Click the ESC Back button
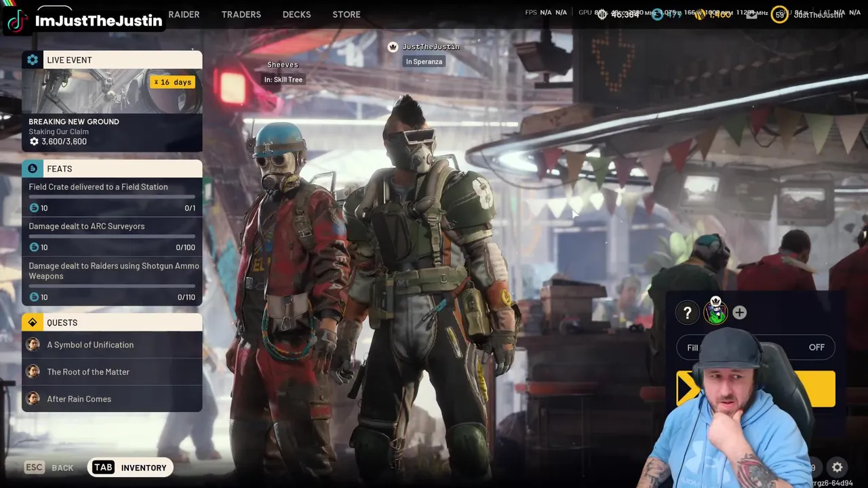Image resolution: width=868 pixels, height=488 pixels. tap(48, 468)
